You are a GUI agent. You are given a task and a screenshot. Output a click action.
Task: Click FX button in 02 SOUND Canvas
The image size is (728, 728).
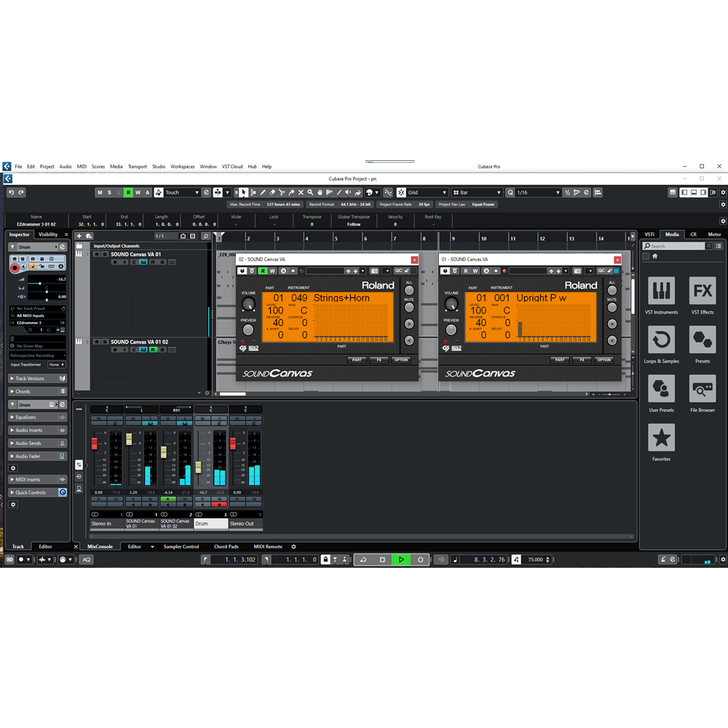(379, 360)
